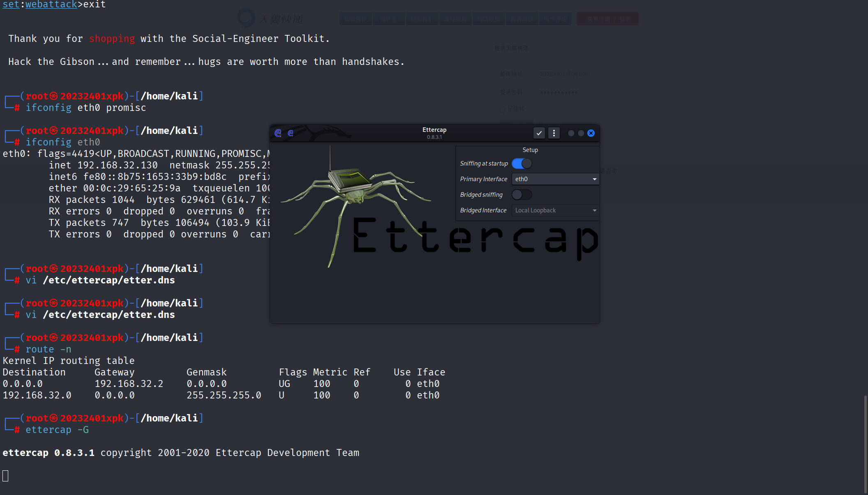Disable the Sniffing at startup switch

tap(522, 163)
